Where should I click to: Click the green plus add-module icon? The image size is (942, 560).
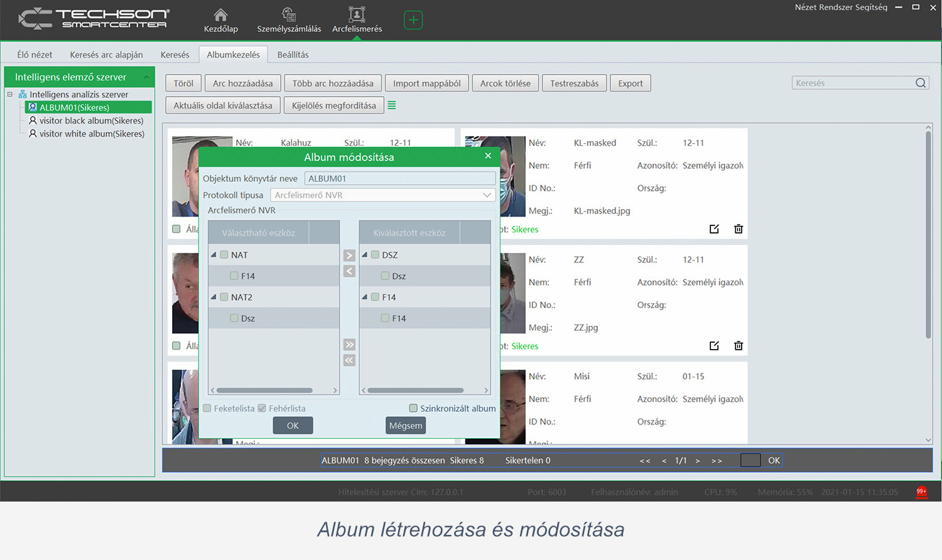[x=413, y=19]
